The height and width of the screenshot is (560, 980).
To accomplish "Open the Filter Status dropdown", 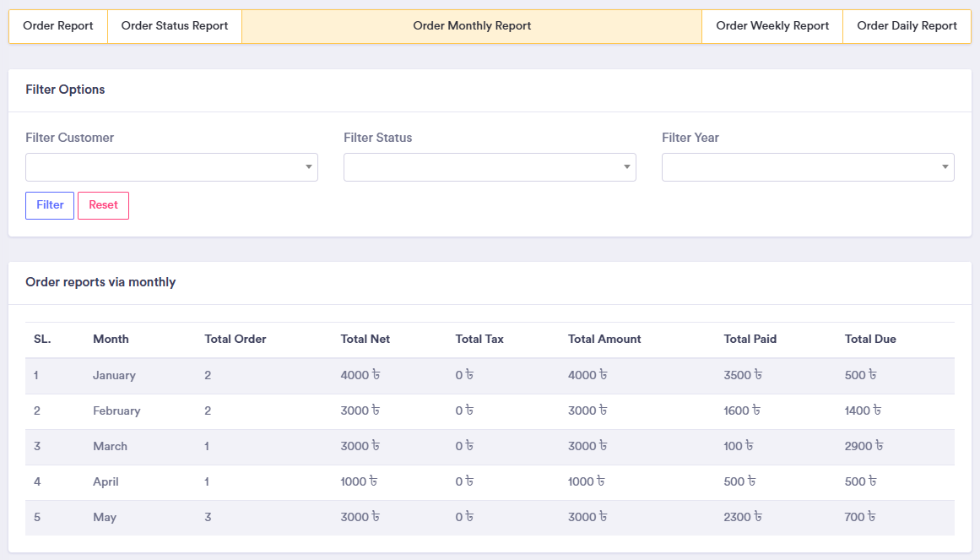I will 490,167.
